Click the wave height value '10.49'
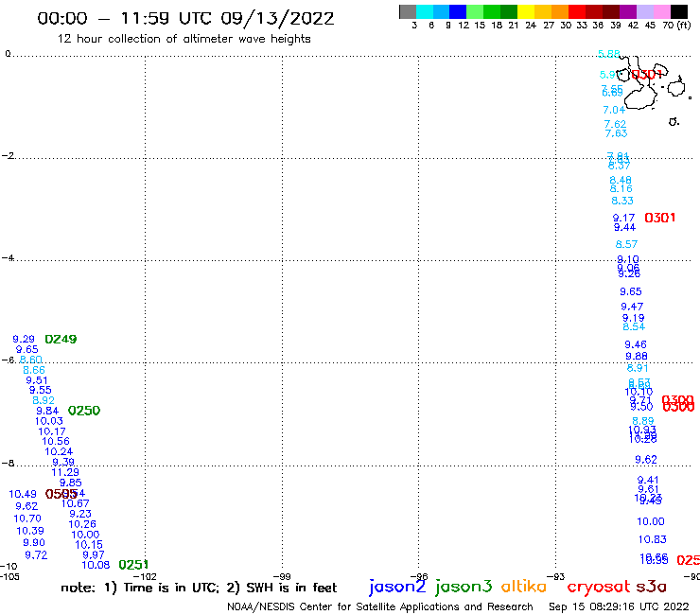Viewport: 700px width, 615px height. (23, 494)
